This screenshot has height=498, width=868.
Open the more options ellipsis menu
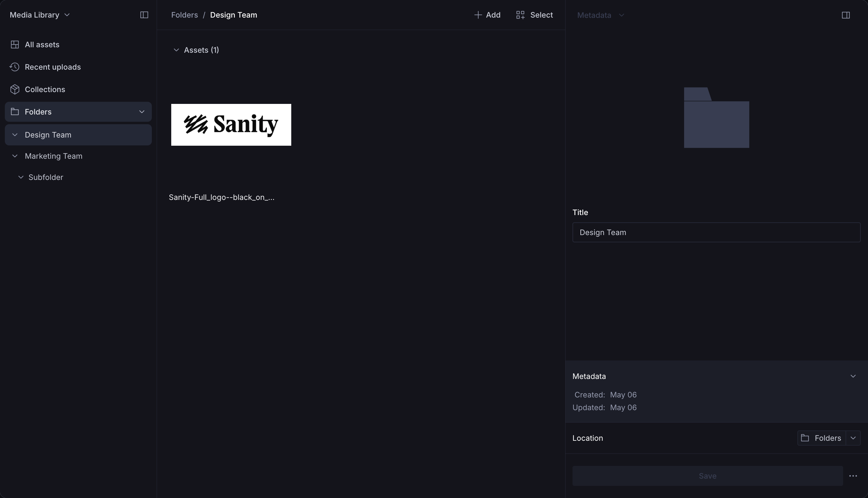[x=853, y=476]
